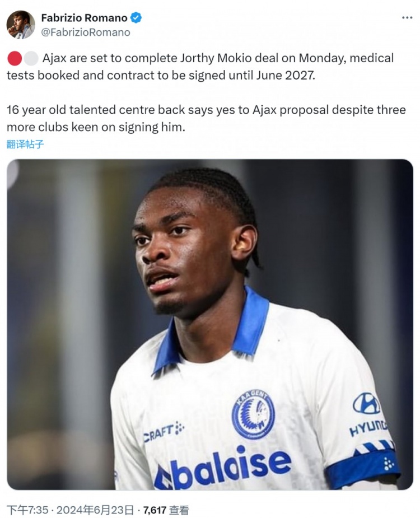Click the blue verified badge

pyautogui.click(x=136, y=17)
